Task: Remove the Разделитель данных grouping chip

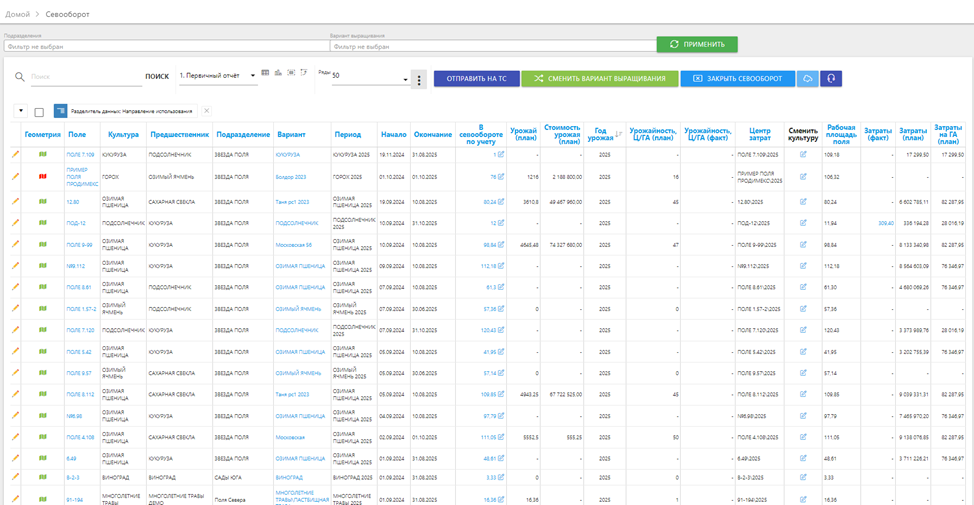Action: coord(206,111)
